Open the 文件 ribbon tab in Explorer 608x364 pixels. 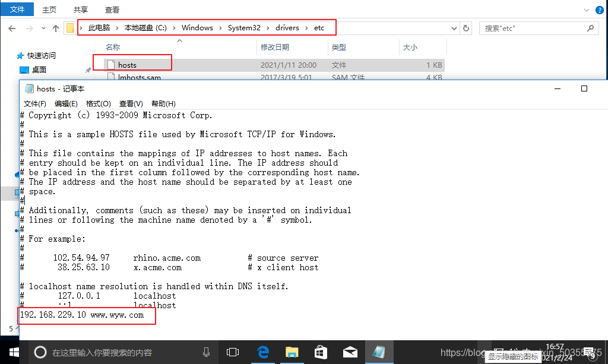17,10
